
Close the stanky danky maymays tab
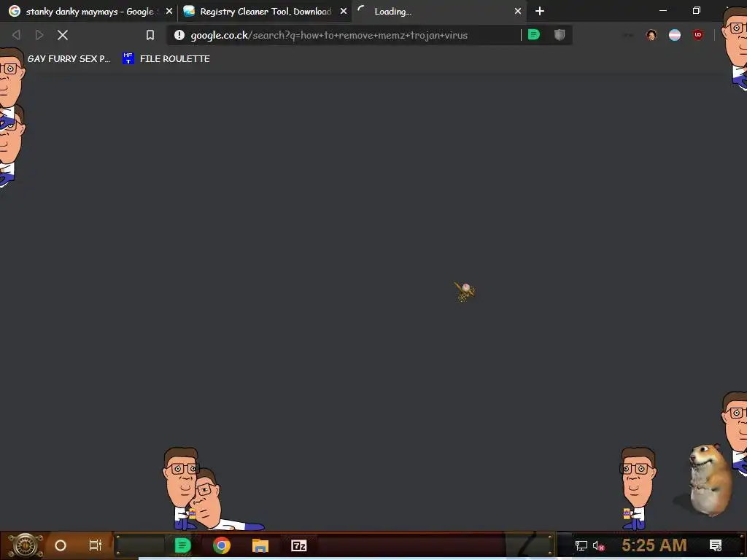coord(169,11)
